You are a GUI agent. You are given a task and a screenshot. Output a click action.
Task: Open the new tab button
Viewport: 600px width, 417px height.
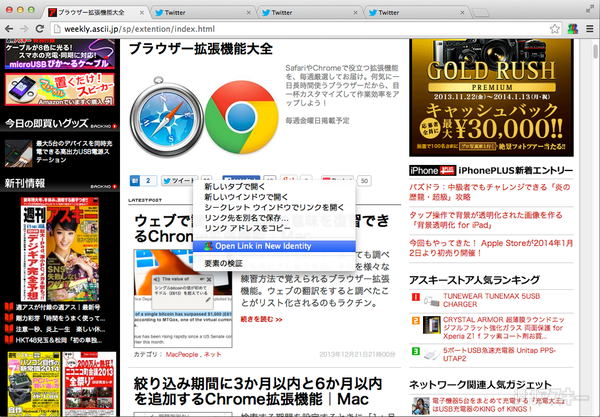point(481,13)
